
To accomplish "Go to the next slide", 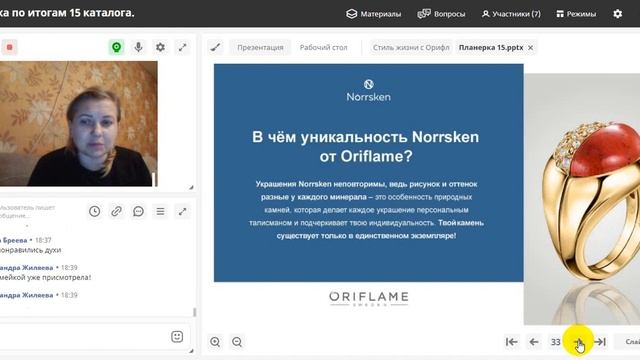I will click(578, 342).
